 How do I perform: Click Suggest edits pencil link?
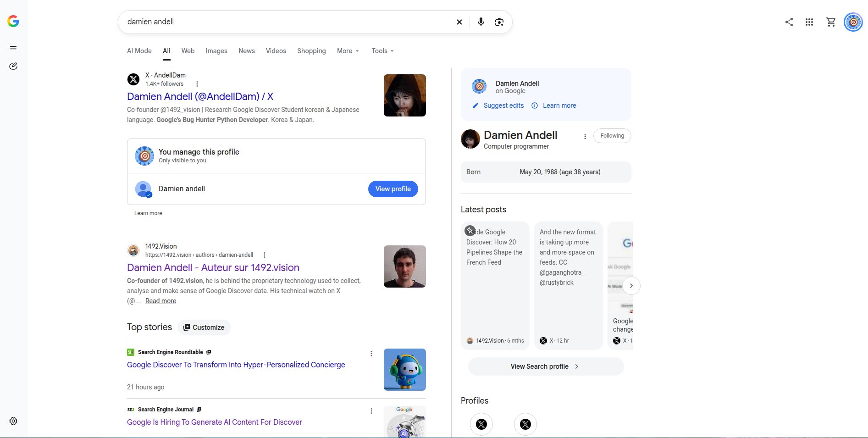pos(498,105)
